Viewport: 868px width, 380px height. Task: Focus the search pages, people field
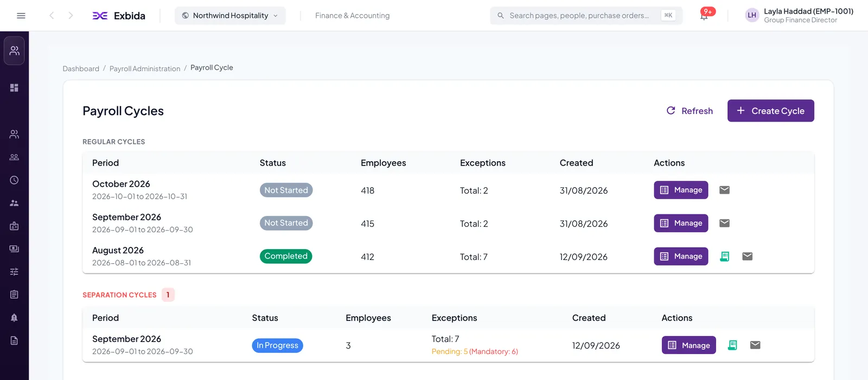pyautogui.click(x=586, y=16)
